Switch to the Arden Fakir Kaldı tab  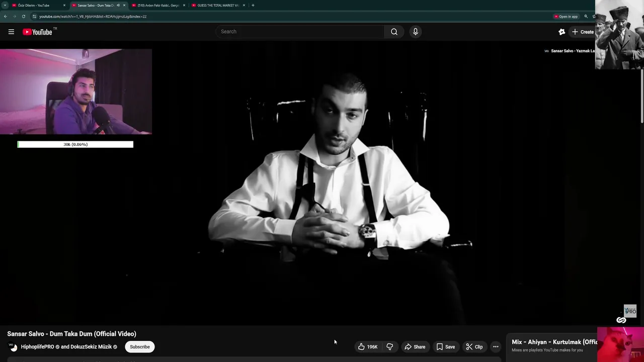pos(158,6)
